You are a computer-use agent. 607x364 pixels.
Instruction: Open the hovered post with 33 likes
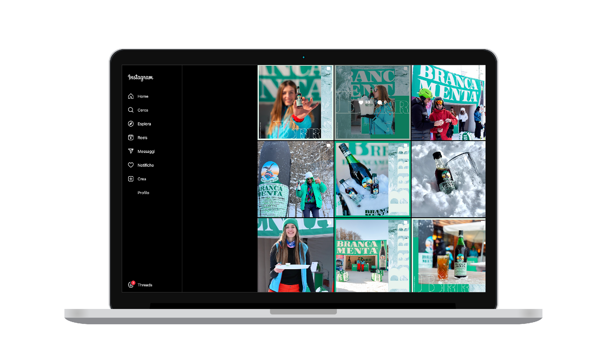372,102
